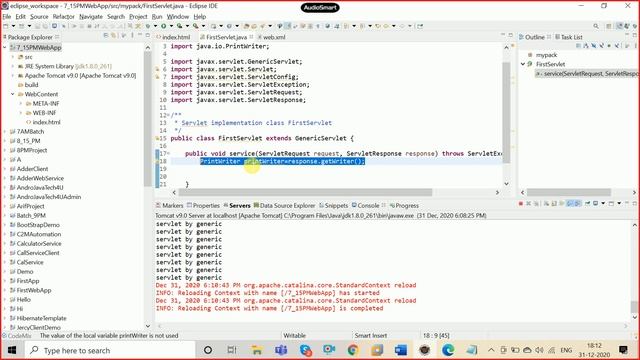Click the Open Perspective icon
The height and width of the screenshot is (360, 640).
(609, 26)
